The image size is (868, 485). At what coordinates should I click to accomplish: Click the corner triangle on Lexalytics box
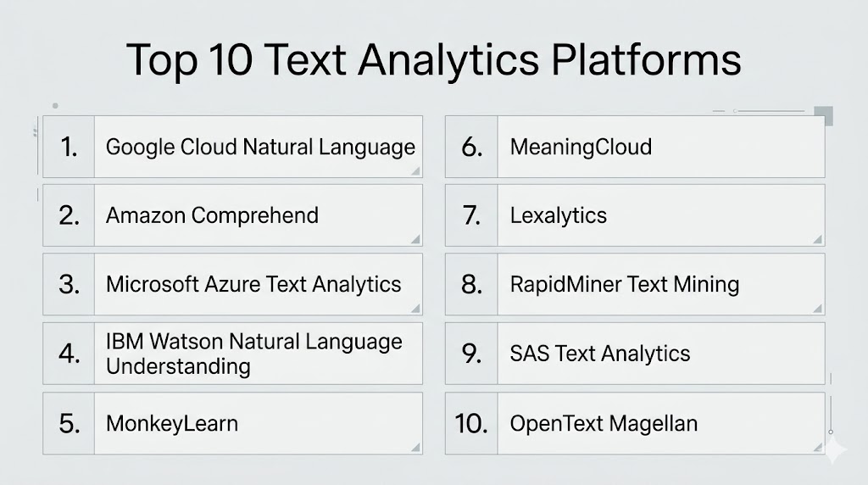tap(818, 239)
